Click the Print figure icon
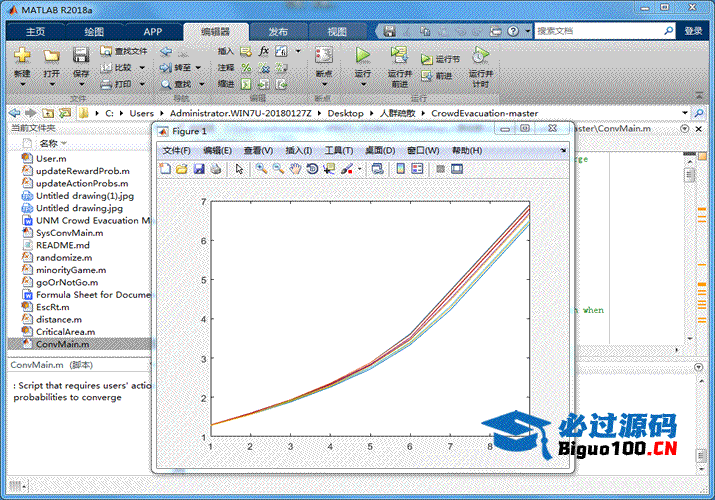Screen dimensions: 715x500 [215, 169]
